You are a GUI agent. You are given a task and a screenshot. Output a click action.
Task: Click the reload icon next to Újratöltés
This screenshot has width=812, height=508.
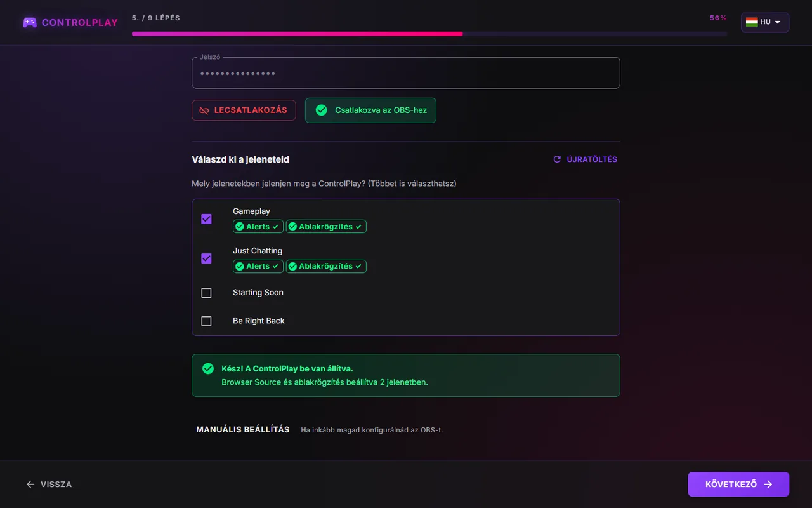click(x=557, y=159)
